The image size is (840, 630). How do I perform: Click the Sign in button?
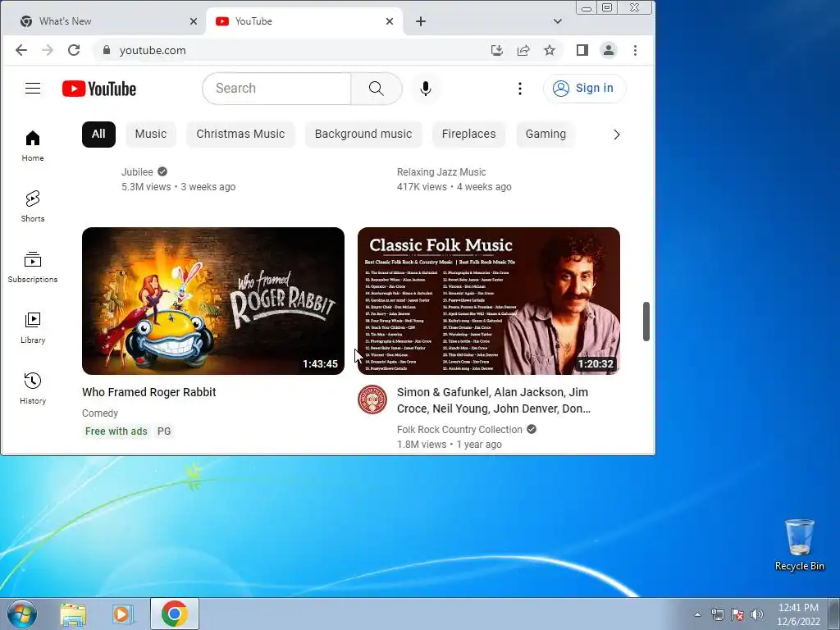tap(584, 89)
